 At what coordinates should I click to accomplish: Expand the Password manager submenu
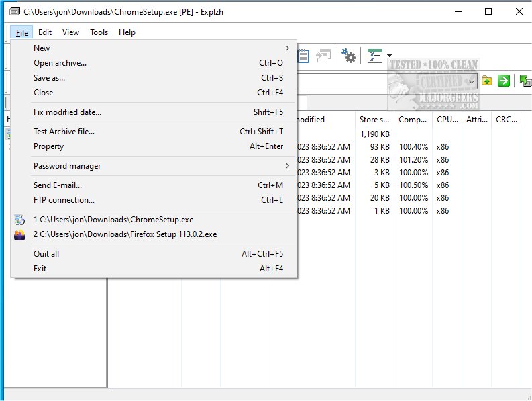154,166
